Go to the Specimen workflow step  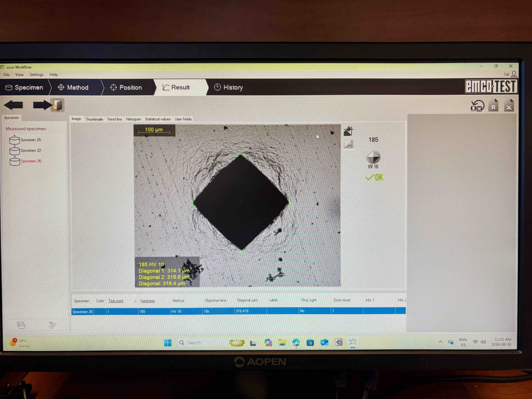24,87
